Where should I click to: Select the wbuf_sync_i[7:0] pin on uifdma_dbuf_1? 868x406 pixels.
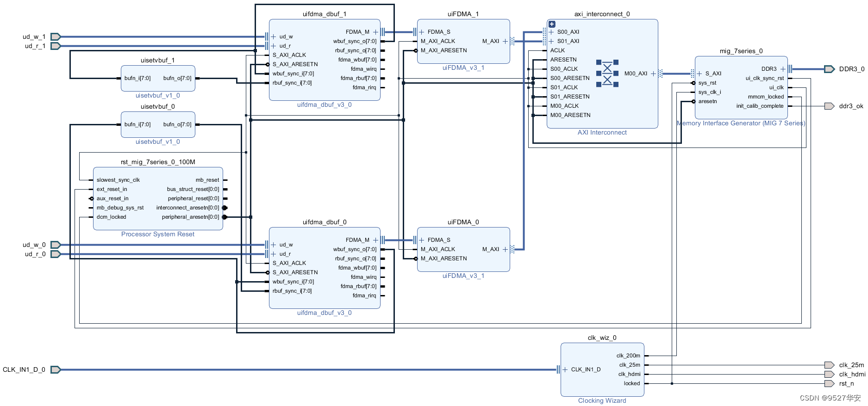click(293, 74)
